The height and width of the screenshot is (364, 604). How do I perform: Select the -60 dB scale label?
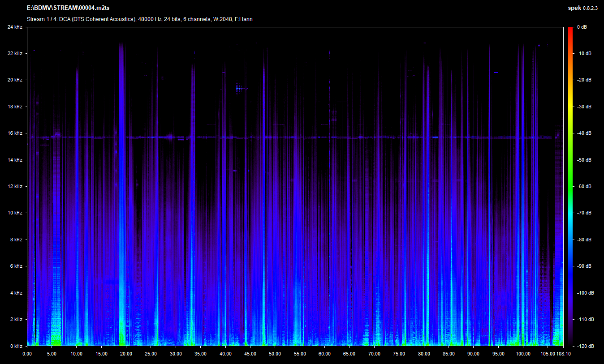(x=584, y=187)
